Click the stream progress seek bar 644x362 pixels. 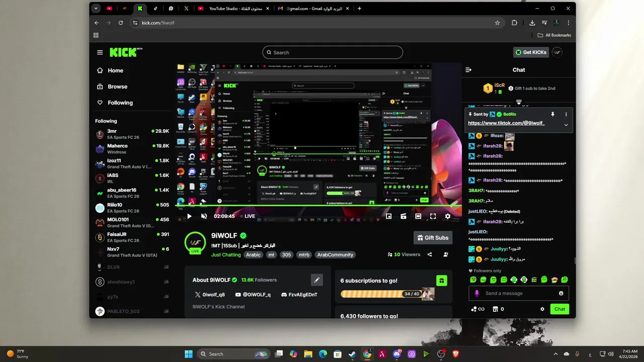(x=318, y=205)
